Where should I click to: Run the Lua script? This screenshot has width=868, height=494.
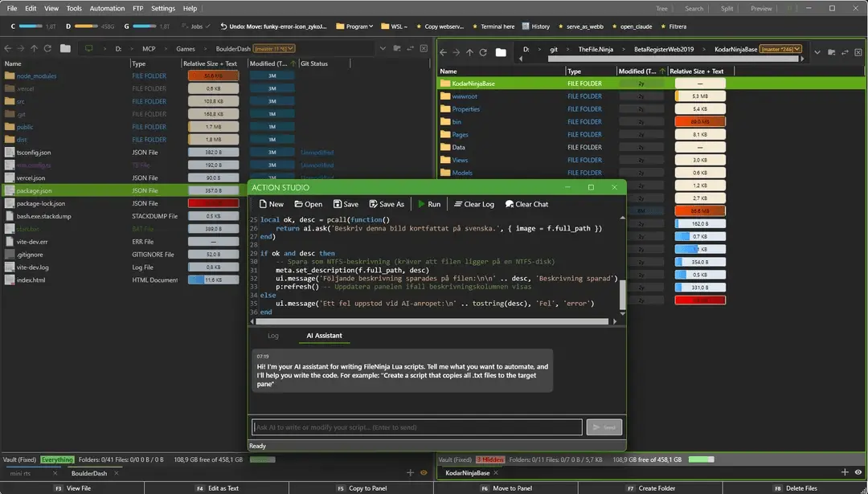[429, 204]
